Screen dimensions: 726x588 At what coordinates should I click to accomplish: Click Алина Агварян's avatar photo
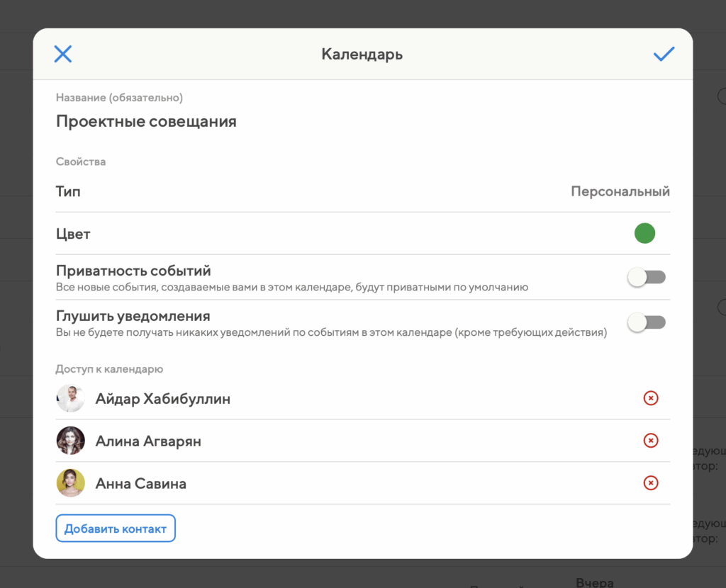(71, 441)
